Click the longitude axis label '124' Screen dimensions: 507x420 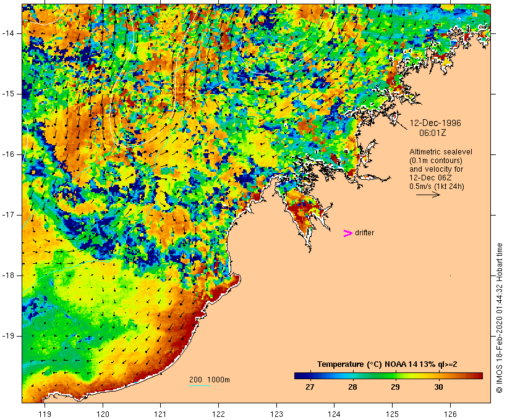334,414
